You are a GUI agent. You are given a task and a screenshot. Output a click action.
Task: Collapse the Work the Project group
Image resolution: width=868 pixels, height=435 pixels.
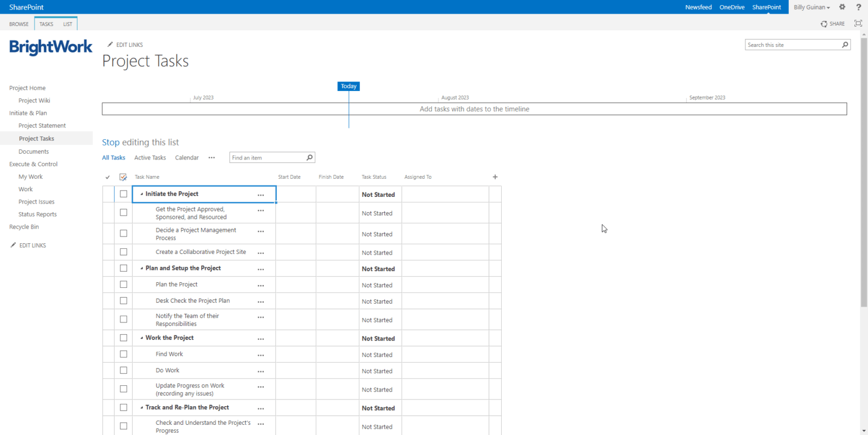(141, 338)
